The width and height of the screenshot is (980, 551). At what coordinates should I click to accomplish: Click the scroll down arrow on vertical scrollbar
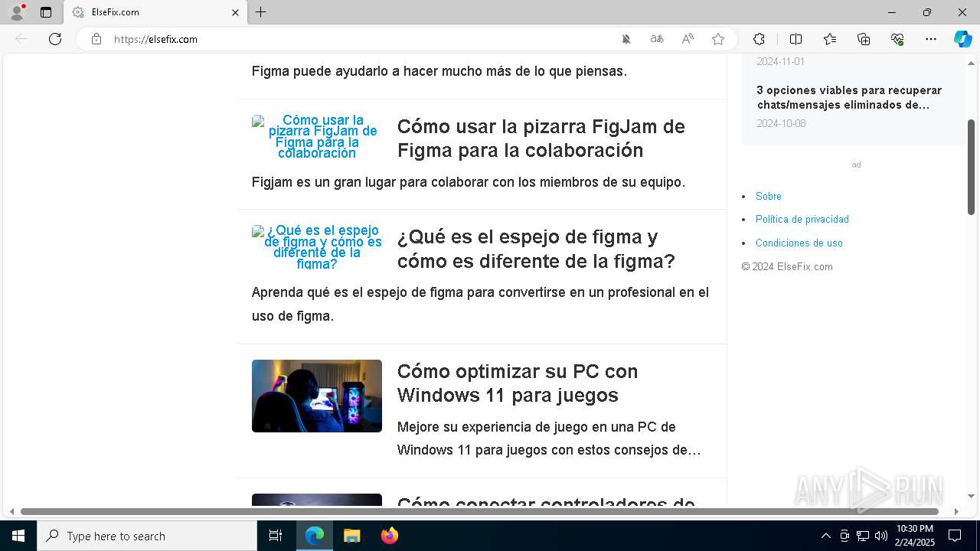[972, 497]
